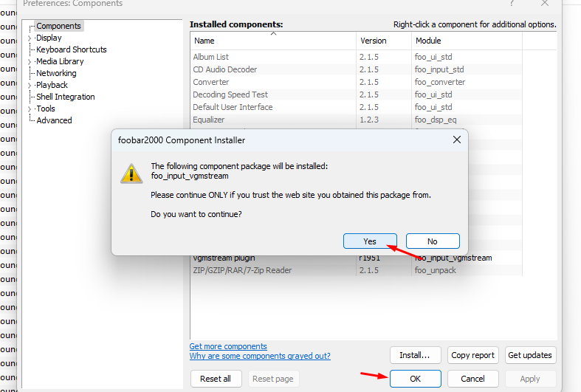Click OK in Preferences window
581x392 pixels.
(416, 379)
